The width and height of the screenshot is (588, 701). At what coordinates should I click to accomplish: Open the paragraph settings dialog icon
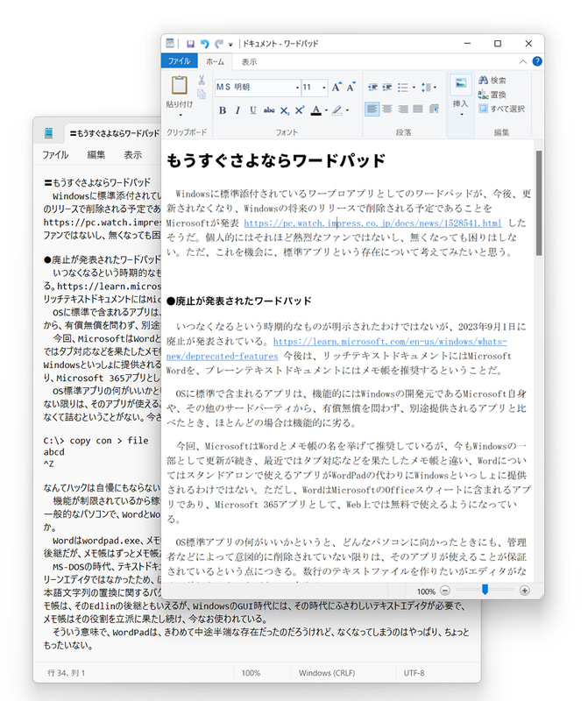coord(434,109)
